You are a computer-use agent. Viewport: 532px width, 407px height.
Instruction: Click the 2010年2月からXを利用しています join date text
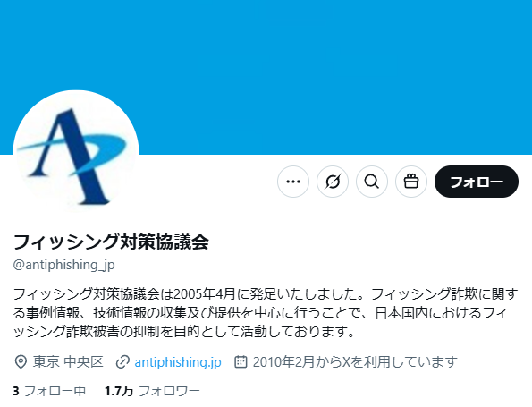(355, 362)
